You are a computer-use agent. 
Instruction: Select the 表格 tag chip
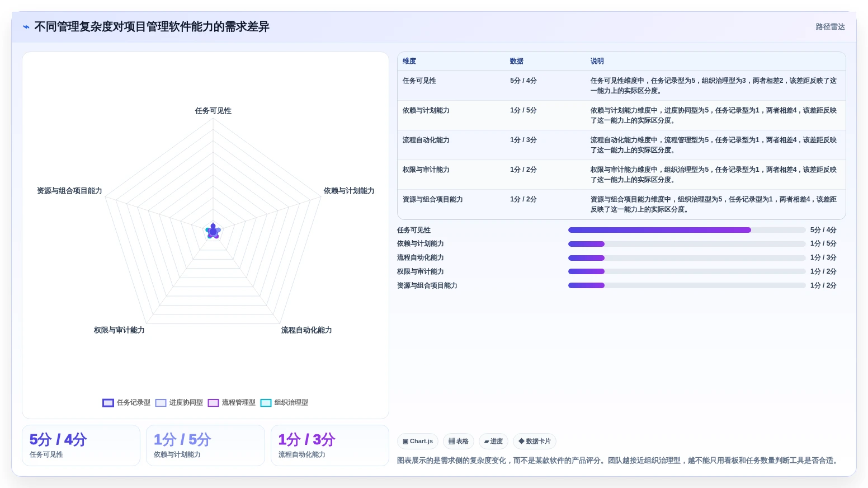459,442
